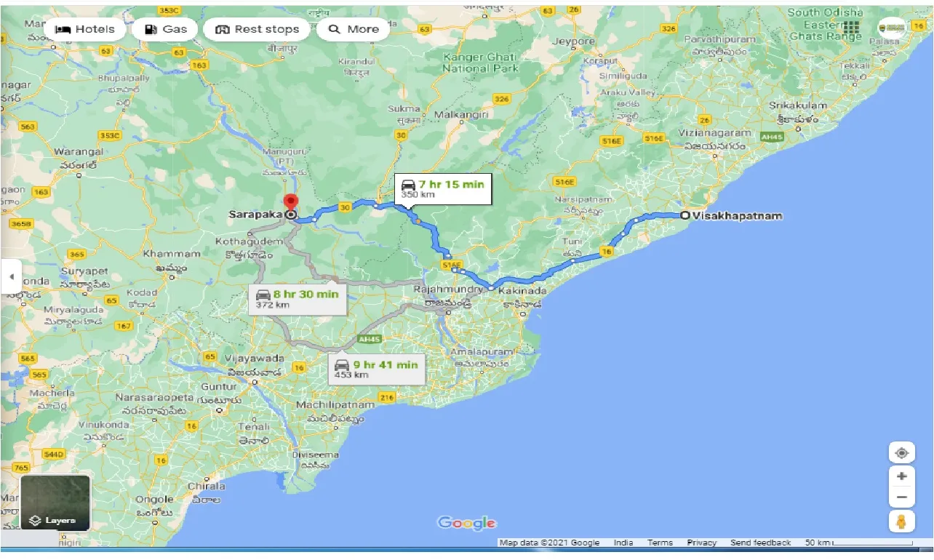Click the Srikakulam city label
Image resolution: width=934 pixels, height=560 pixels.
coord(798,105)
